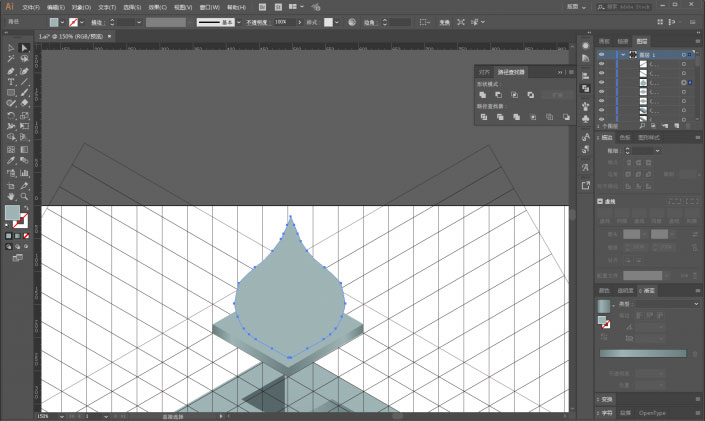Click the Trim pathfinder icon
This screenshot has width=705, height=421.
pos(500,117)
